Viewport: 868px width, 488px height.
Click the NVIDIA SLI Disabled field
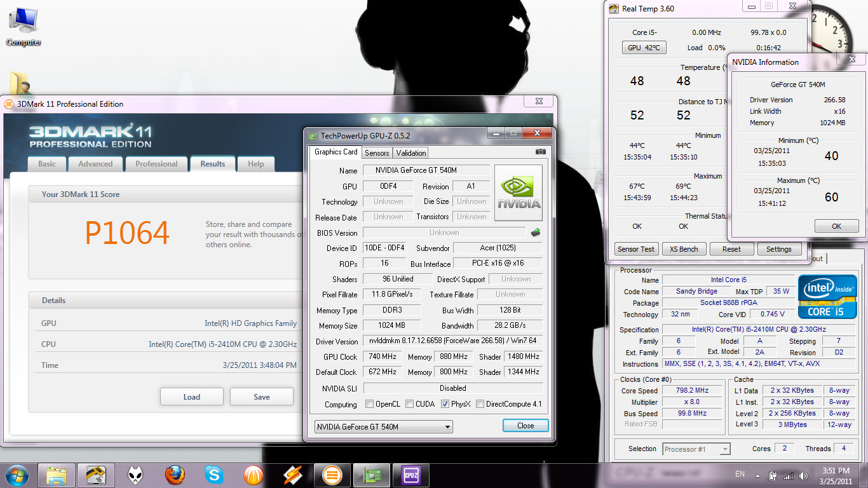(453, 388)
